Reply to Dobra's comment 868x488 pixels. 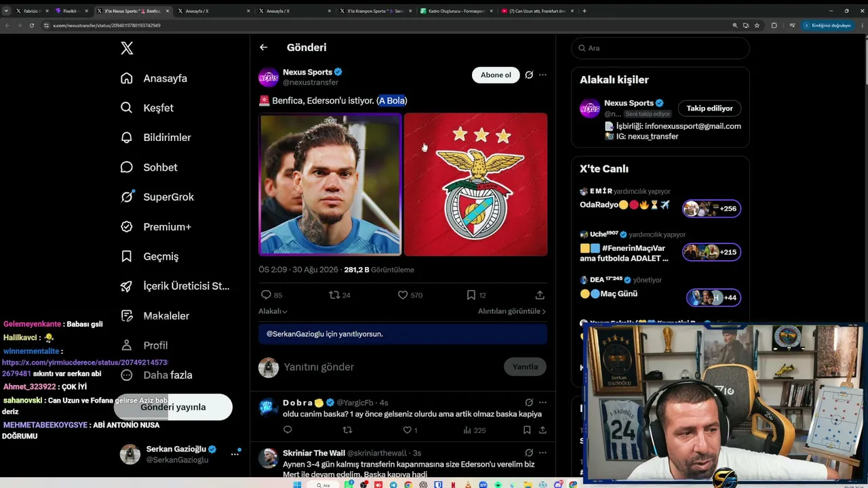tap(288, 430)
